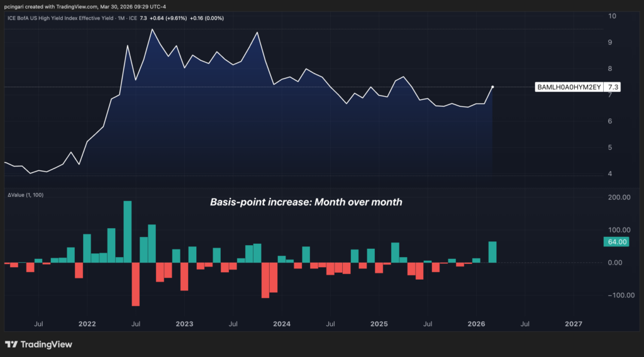
Task: Click the 2027 label on the time axis
Action: 574,324
